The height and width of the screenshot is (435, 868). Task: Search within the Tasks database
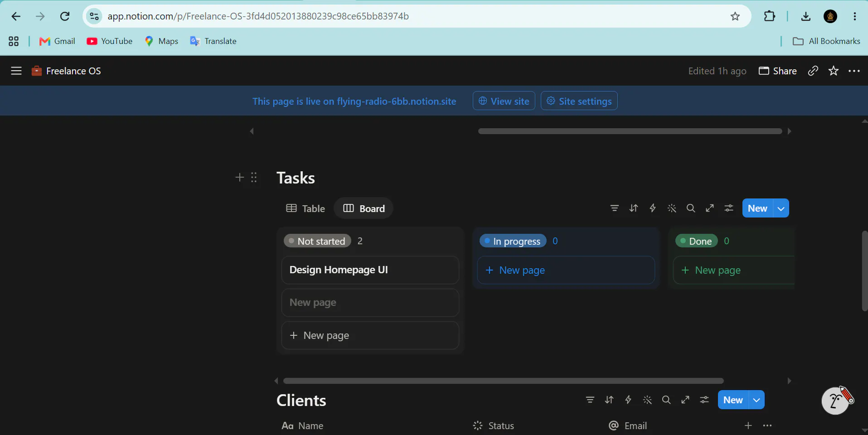[x=691, y=208]
